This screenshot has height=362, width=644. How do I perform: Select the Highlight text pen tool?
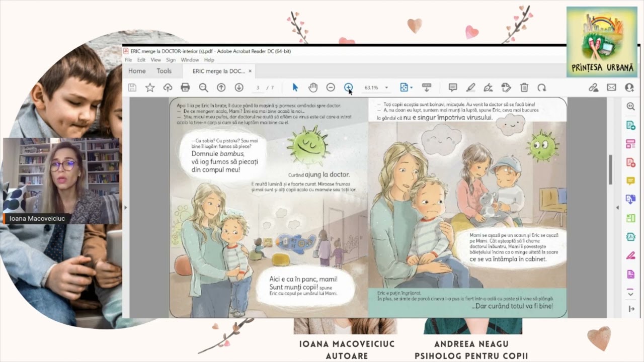[470, 87]
